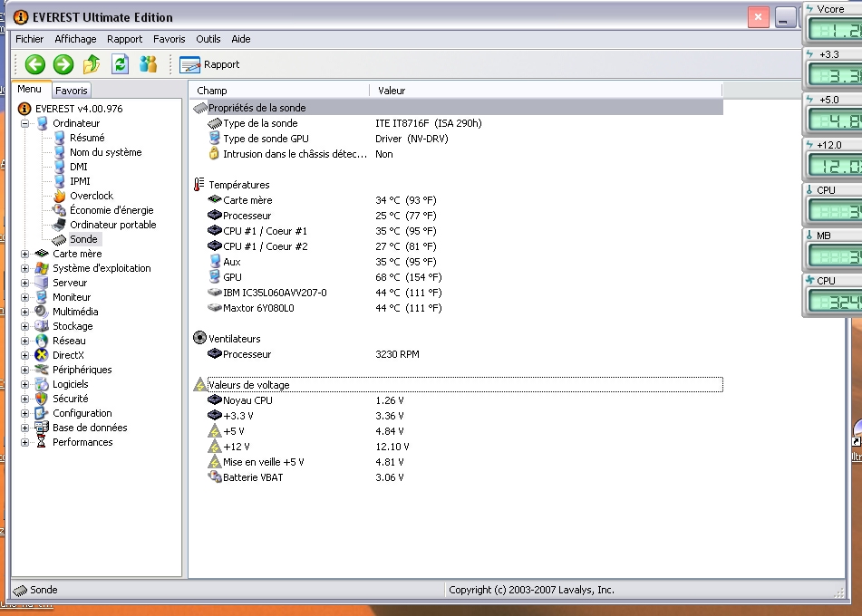Open the Rapport report wizard
The width and height of the screenshot is (862, 616).
click(x=210, y=64)
